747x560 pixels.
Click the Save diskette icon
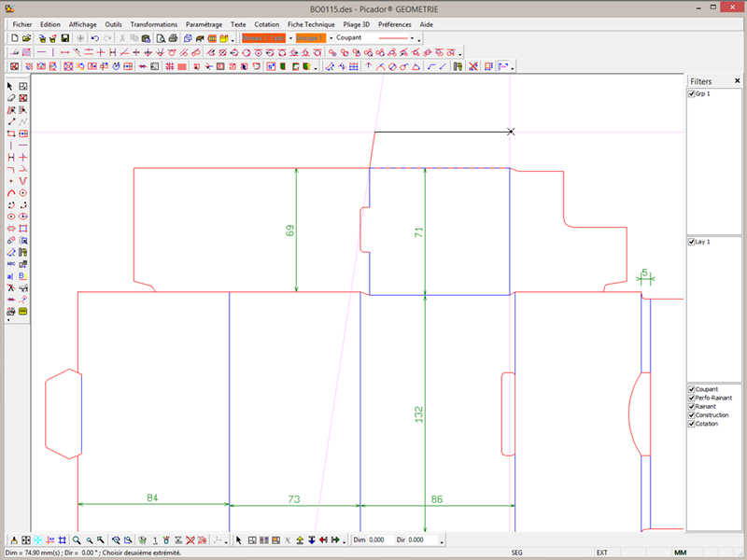[65, 38]
